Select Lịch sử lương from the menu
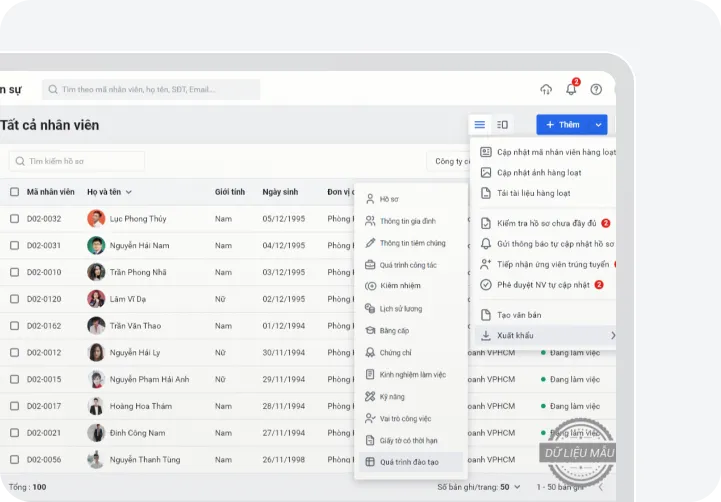721x502 pixels. click(x=400, y=309)
